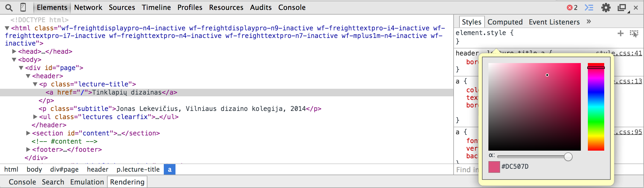Click the alpha slider knob
The image size is (644, 188).
pos(568,157)
